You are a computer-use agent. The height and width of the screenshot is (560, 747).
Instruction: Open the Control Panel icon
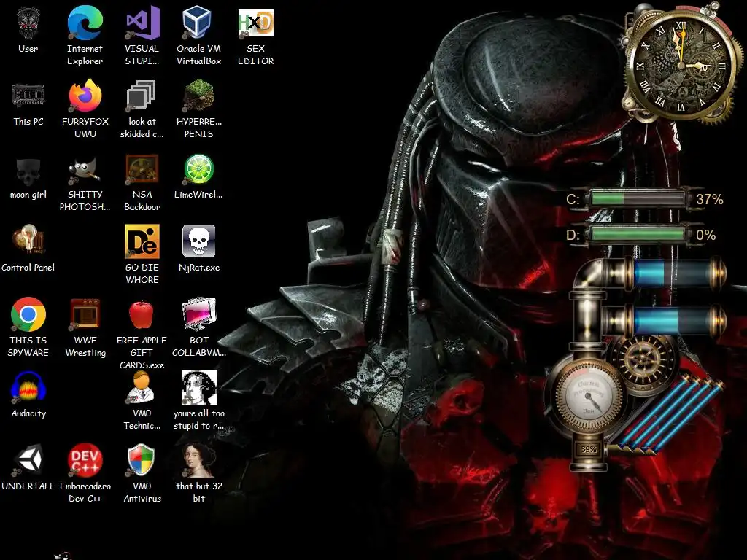pyautogui.click(x=28, y=241)
